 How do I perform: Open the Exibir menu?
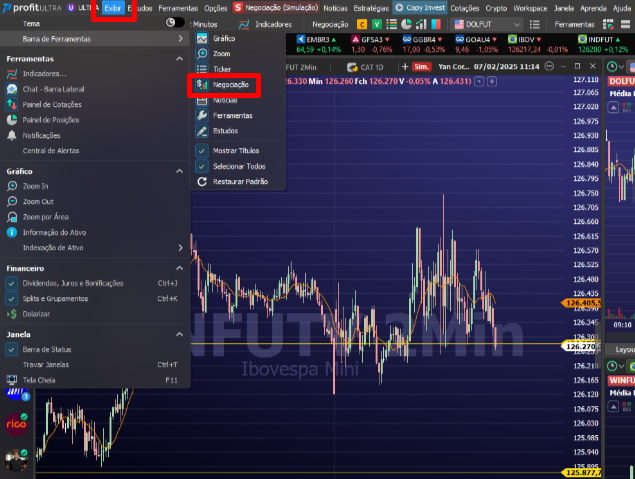click(x=113, y=8)
